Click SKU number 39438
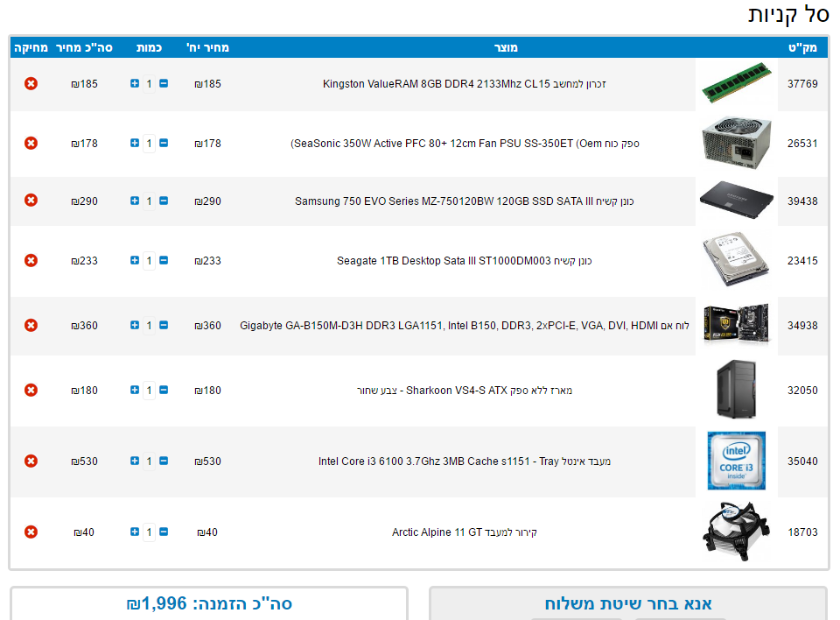 (802, 201)
